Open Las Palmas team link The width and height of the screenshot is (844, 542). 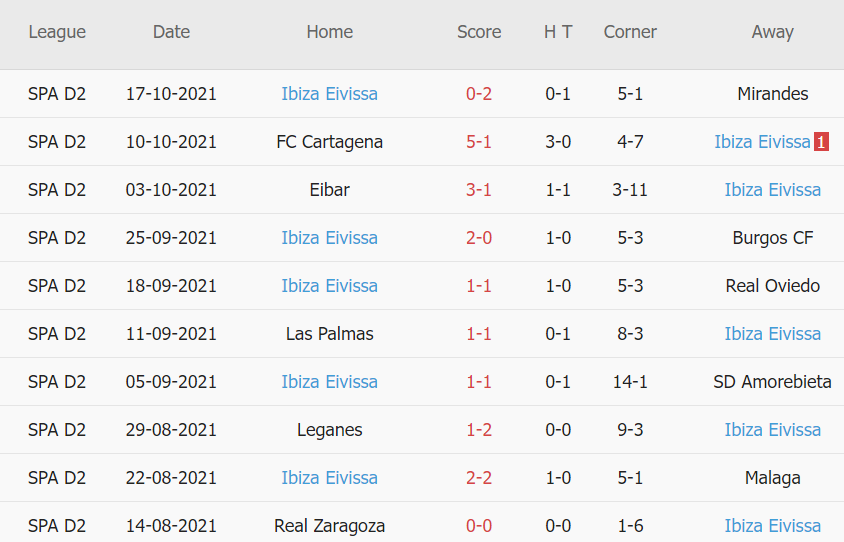click(x=330, y=334)
